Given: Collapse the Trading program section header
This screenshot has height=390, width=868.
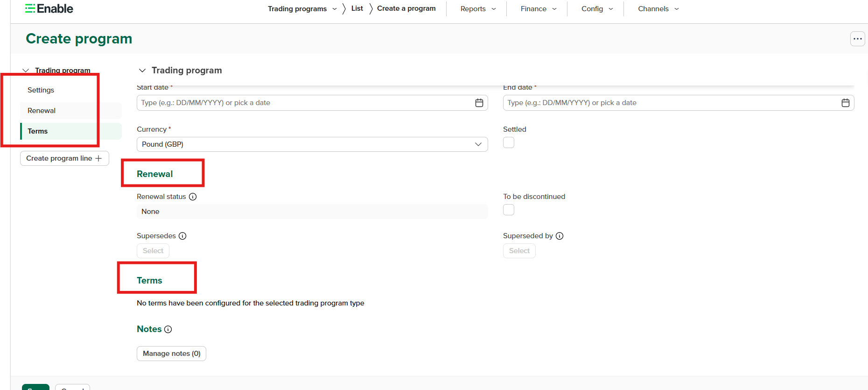Looking at the screenshot, I should tap(142, 71).
